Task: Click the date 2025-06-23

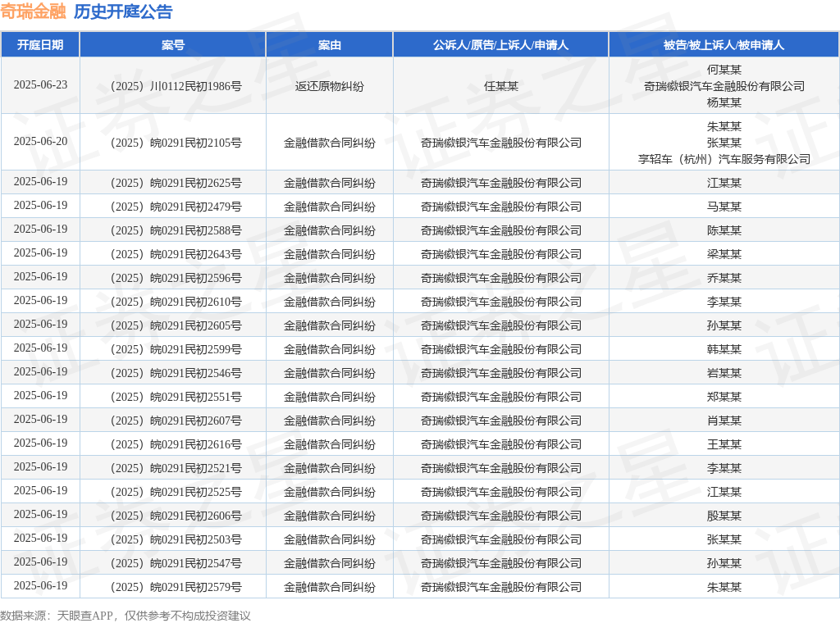Action: (x=40, y=85)
